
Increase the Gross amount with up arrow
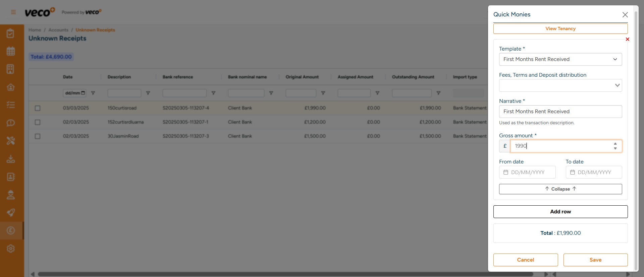pyautogui.click(x=615, y=144)
